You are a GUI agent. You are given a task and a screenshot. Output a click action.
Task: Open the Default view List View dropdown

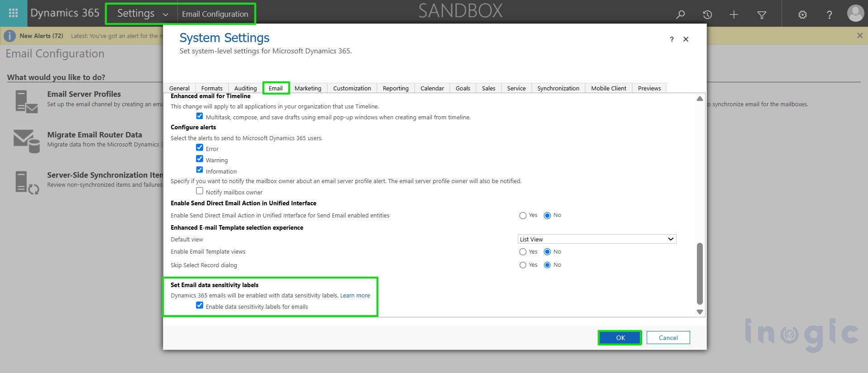597,239
